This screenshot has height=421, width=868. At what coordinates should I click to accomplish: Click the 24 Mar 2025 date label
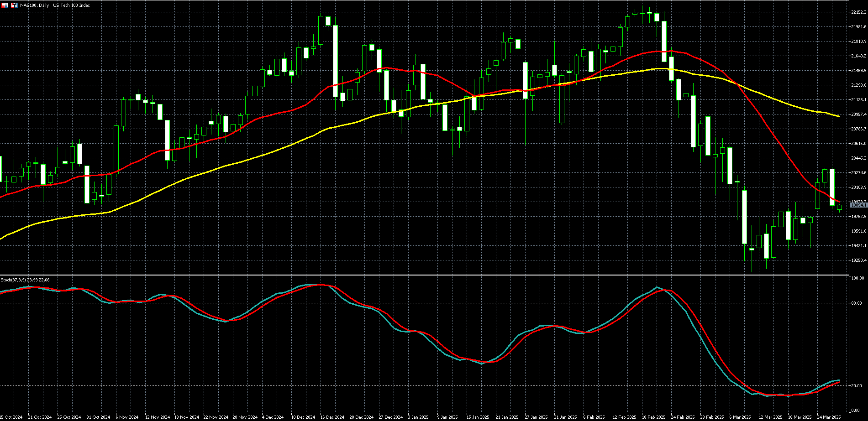(x=829, y=417)
